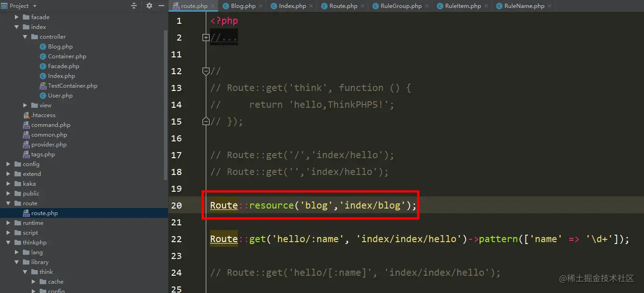The width and height of the screenshot is (644, 293).
Task: Collapse the index folder
Action: 17,27
